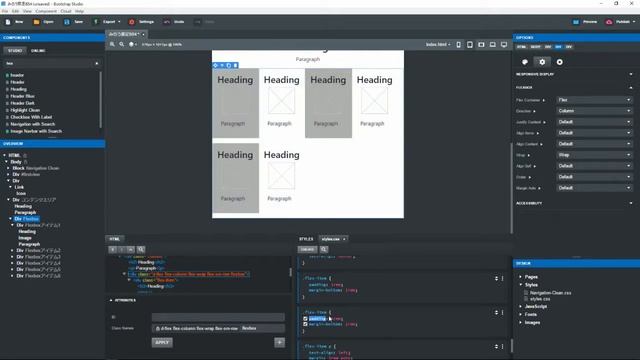Select Header Blue in the components list
This screenshot has width=640, height=360.
click(x=22, y=96)
